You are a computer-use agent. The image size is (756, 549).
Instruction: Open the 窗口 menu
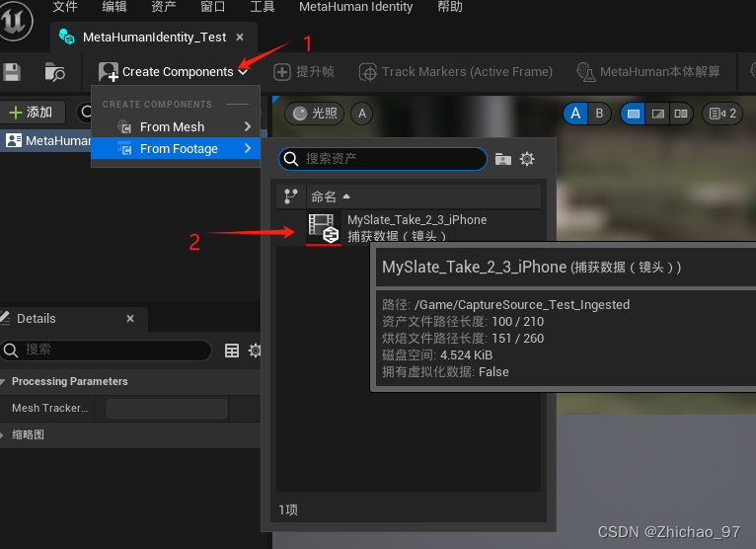coord(212,7)
